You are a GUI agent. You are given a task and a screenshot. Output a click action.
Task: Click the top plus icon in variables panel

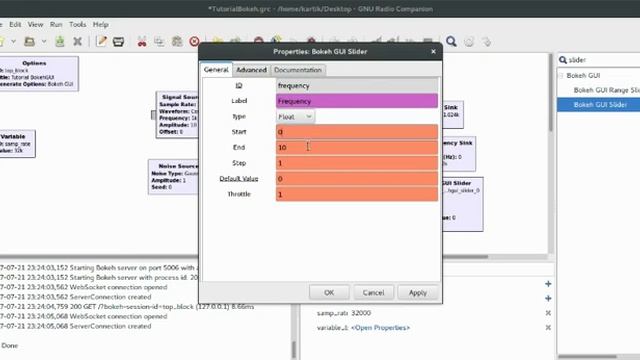548,284
